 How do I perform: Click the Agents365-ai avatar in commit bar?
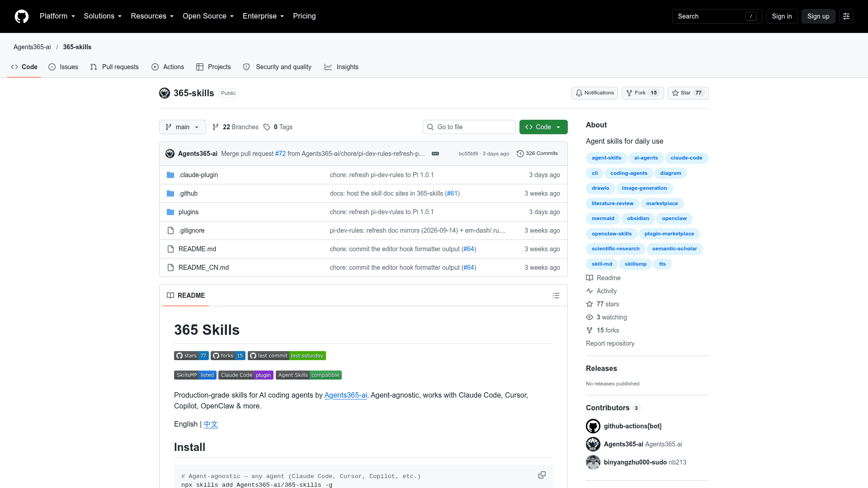pos(170,154)
